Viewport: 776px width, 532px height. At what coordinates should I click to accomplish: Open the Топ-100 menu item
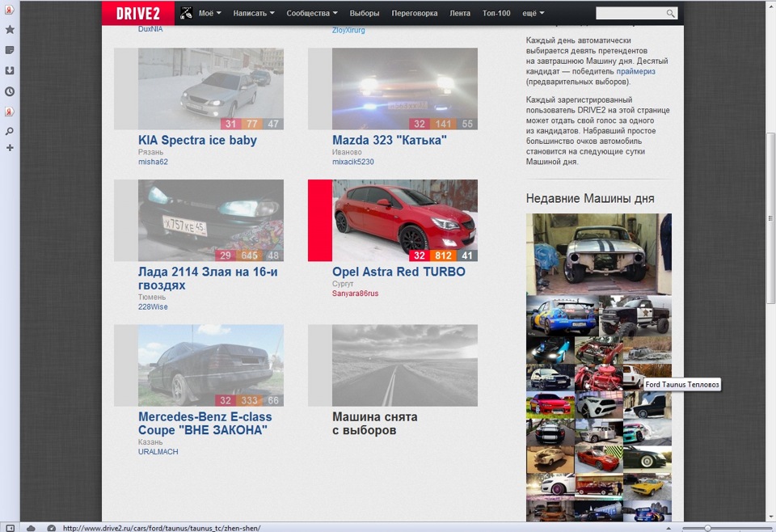tap(496, 14)
